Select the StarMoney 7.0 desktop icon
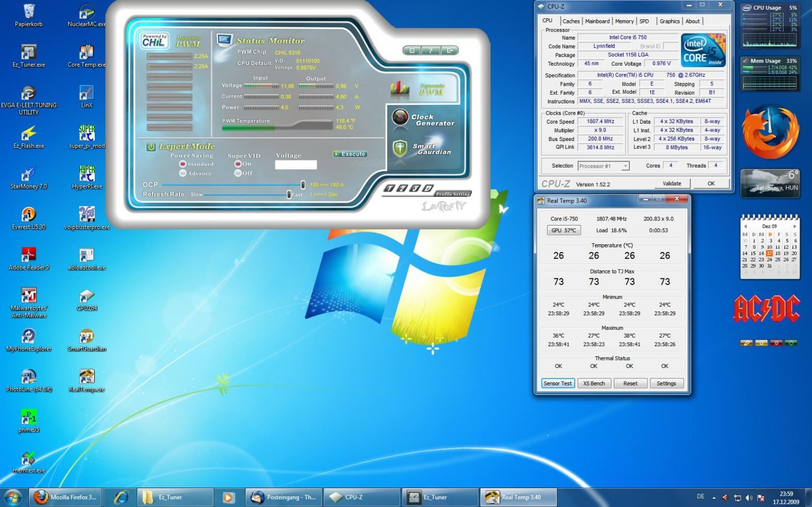The image size is (812, 507). coord(29,178)
